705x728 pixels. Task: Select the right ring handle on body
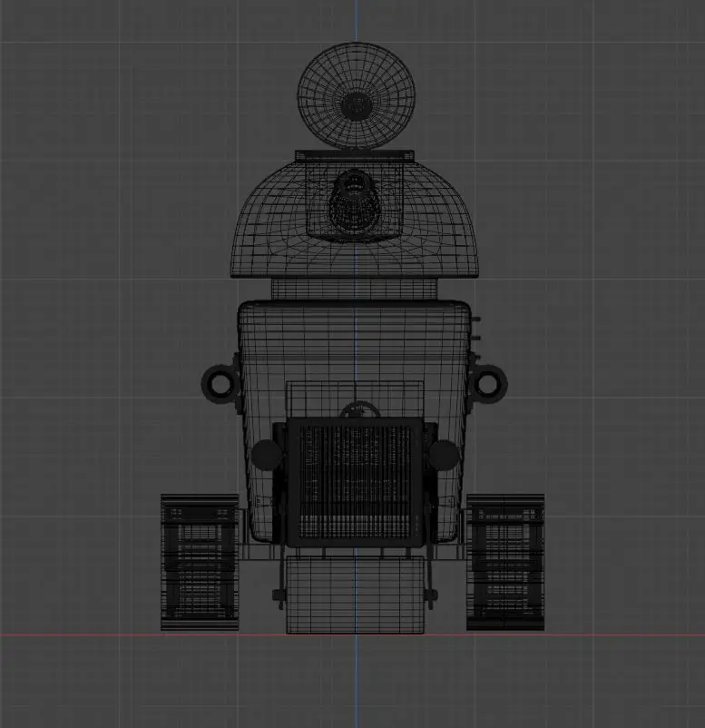pos(489,383)
